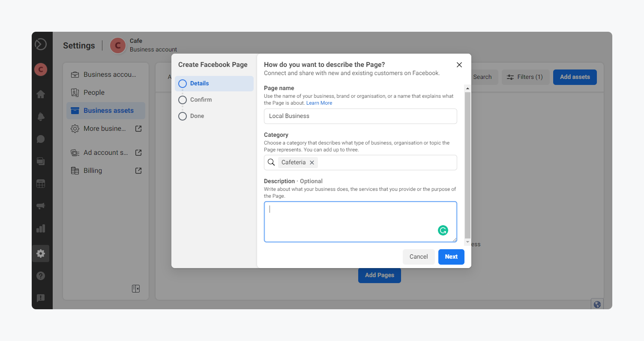Open Filters (1) button
This screenshot has height=341, width=644.
tap(525, 77)
